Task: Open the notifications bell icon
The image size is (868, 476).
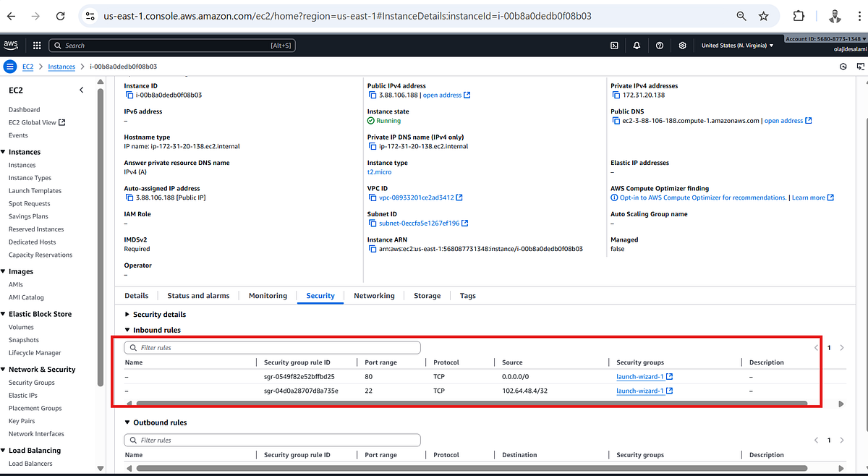Action: [x=636, y=45]
